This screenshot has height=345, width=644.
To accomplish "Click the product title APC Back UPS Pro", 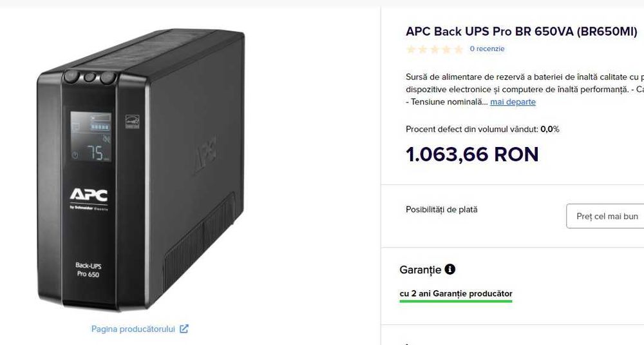I will 521,32.
